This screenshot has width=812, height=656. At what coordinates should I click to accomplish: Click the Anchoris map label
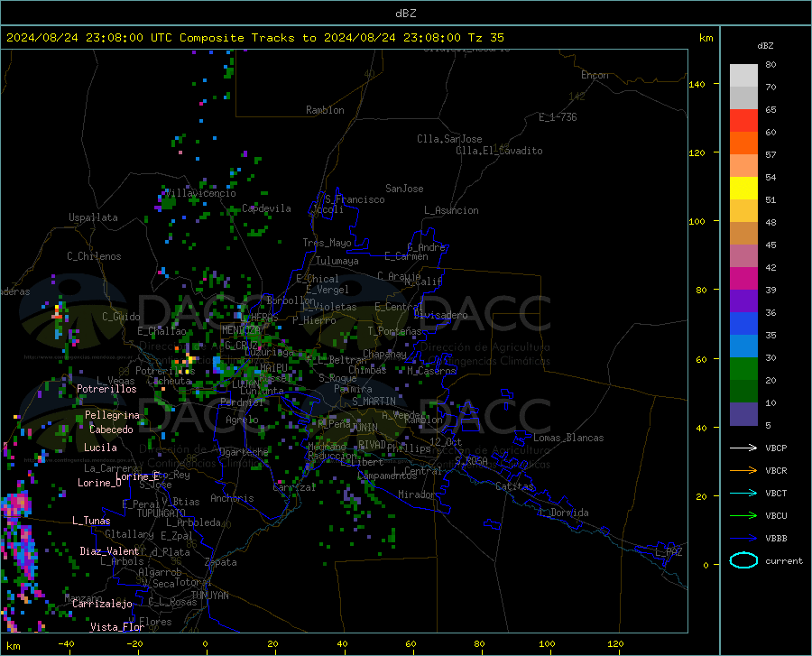tap(232, 498)
